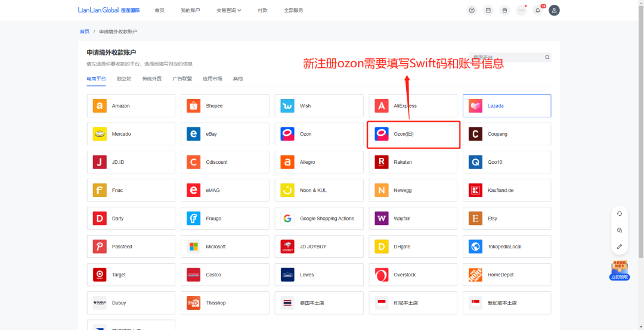This screenshot has width=644, height=330.
Task: Choose the Ozon(旧) platform card
Action: pyautogui.click(x=413, y=134)
